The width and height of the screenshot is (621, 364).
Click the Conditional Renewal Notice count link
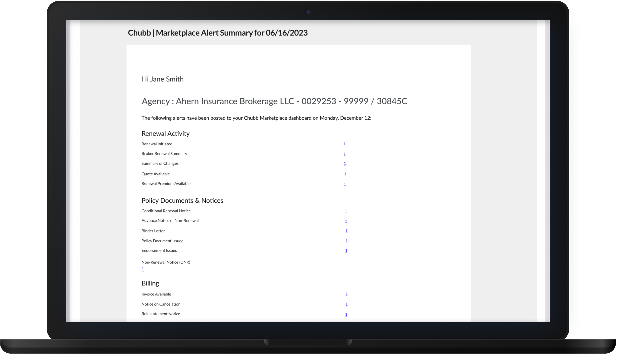346,211
